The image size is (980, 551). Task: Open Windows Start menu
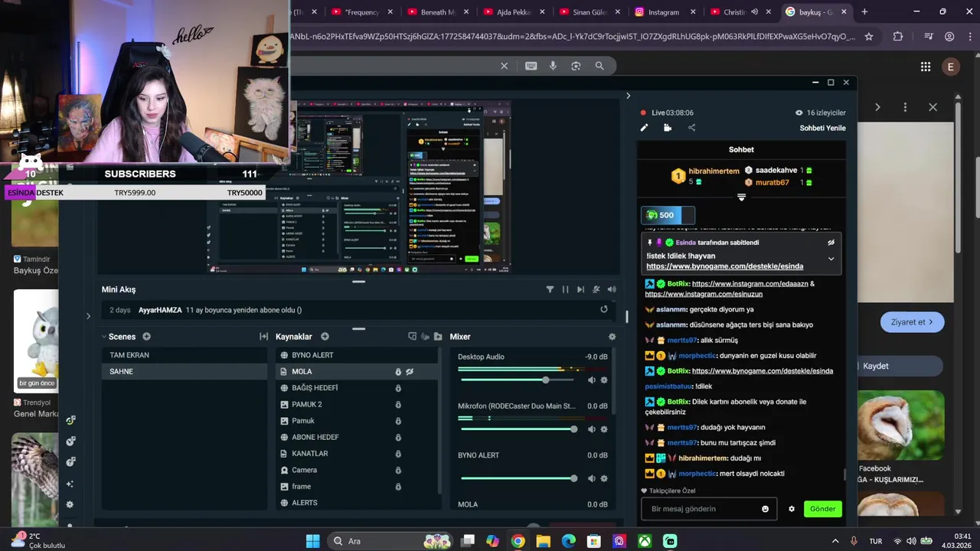pyautogui.click(x=312, y=541)
